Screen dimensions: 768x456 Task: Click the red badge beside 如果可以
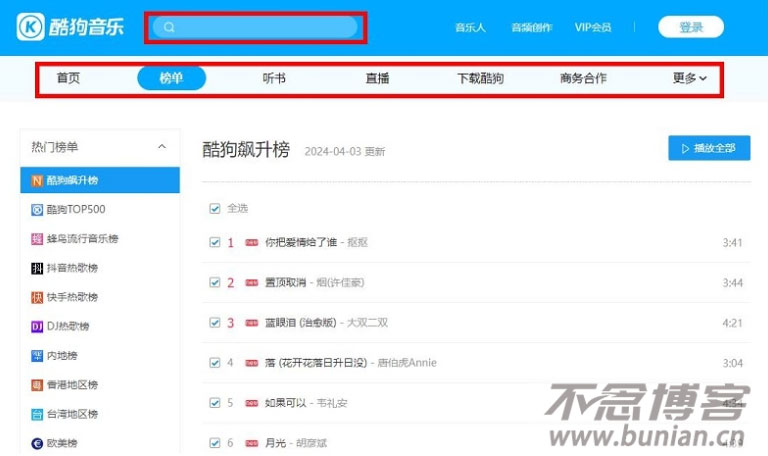pos(252,403)
